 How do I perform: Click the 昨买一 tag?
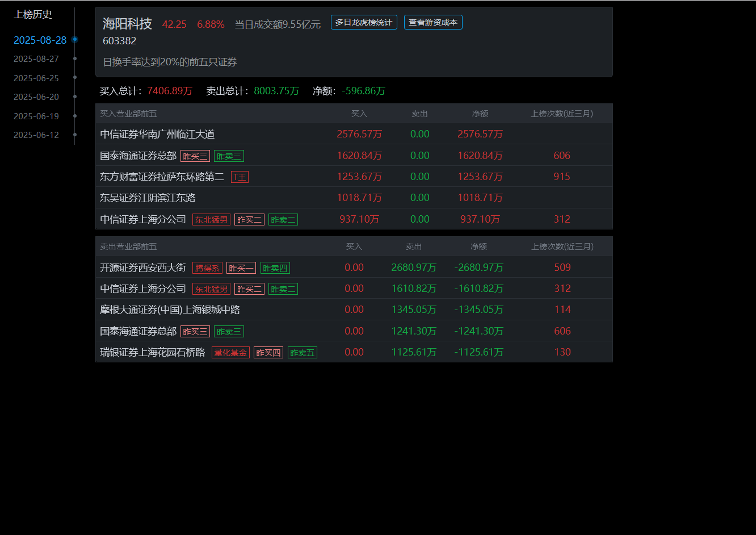click(241, 268)
